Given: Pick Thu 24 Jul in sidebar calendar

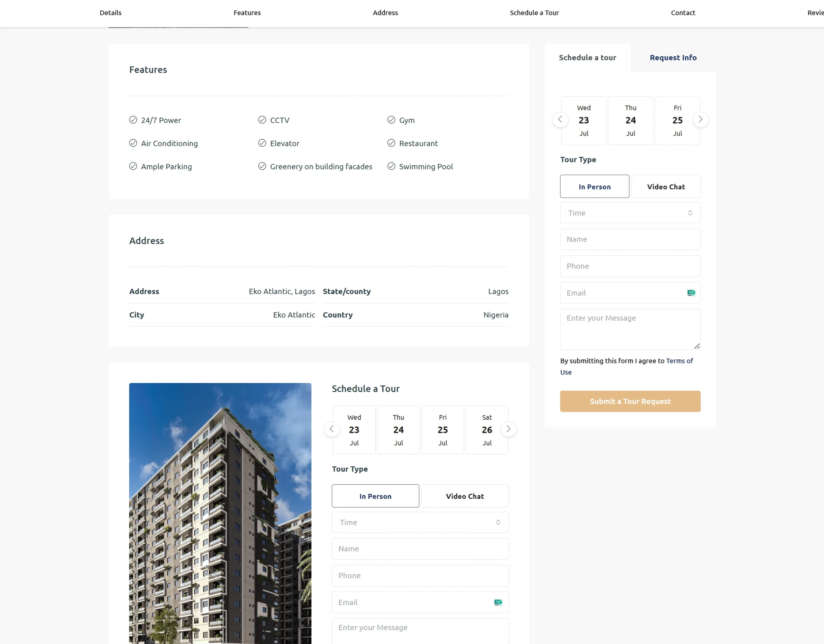Looking at the screenshot, I should [x=630, y=120].
